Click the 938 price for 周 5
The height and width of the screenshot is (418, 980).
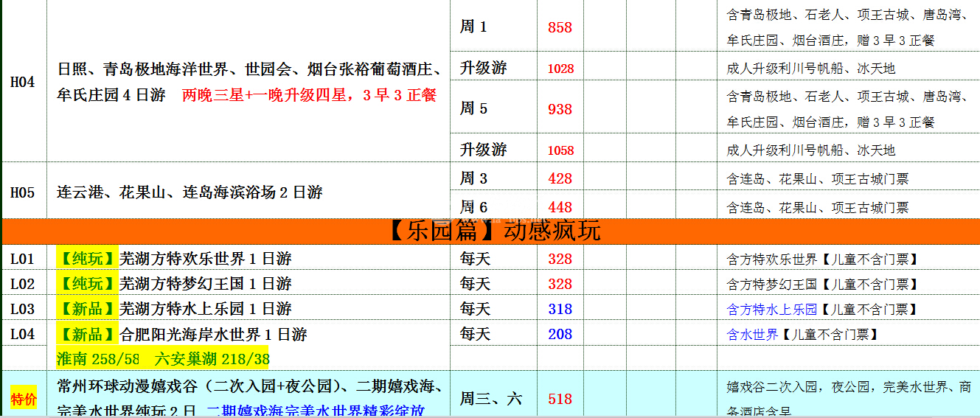[x=560, y=109]
